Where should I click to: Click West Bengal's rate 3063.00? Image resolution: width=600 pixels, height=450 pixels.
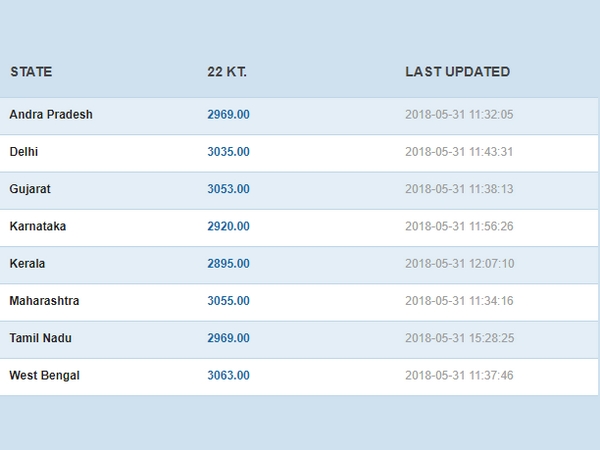coord(228,376)
